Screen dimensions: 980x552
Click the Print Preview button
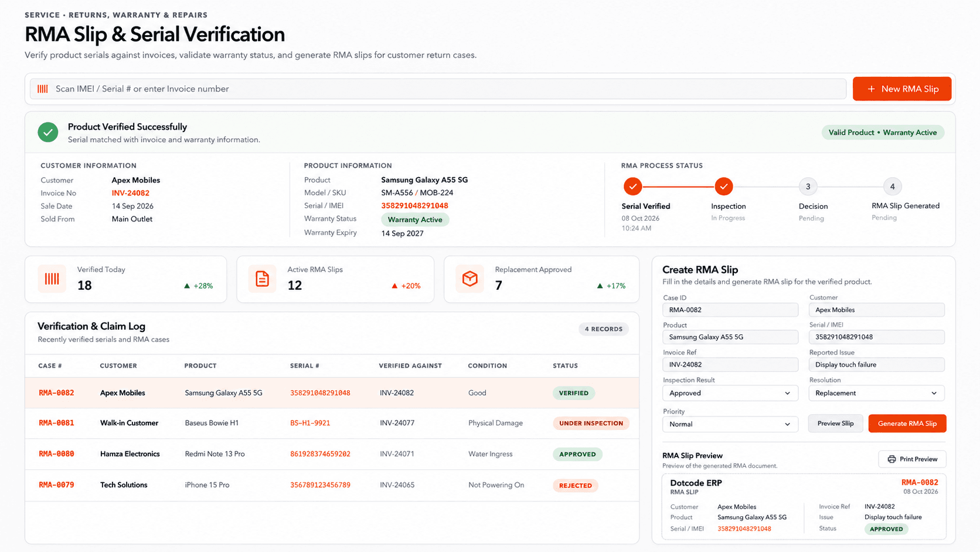(912, 459)
